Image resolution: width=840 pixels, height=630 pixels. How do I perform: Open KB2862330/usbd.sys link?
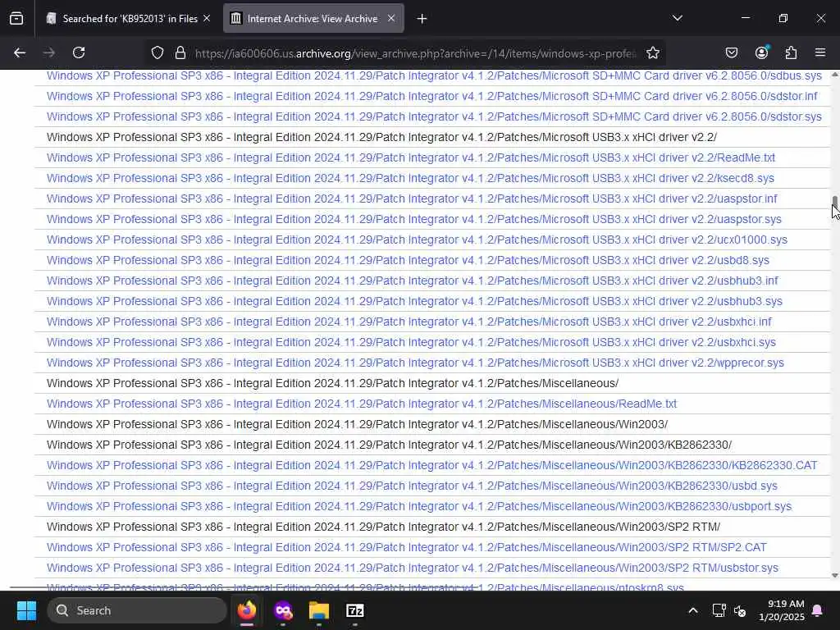coord(412,486)
